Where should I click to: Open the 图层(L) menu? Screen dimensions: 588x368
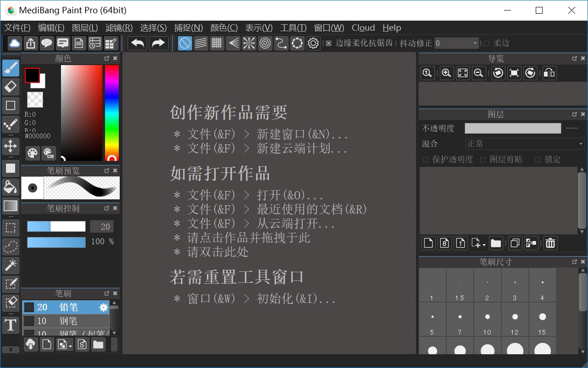(85, 28)
